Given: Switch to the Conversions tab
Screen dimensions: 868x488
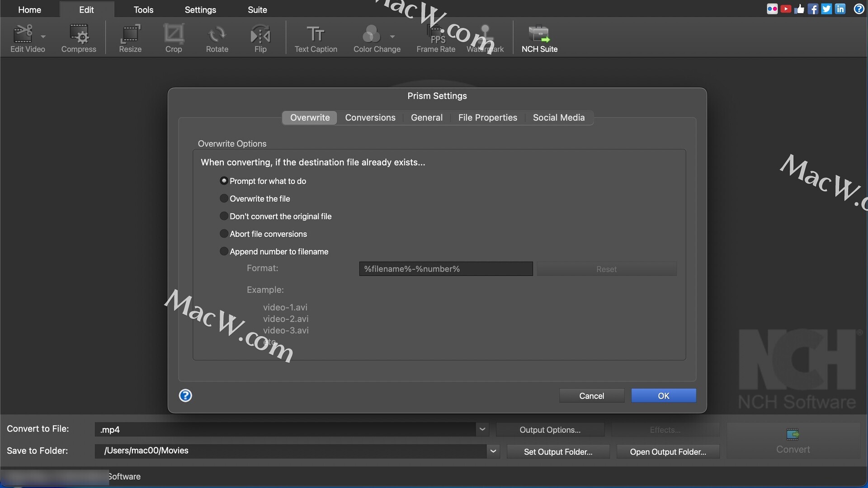Looking at the screenshot, I should pyautogui.click(x=370, y=118).
